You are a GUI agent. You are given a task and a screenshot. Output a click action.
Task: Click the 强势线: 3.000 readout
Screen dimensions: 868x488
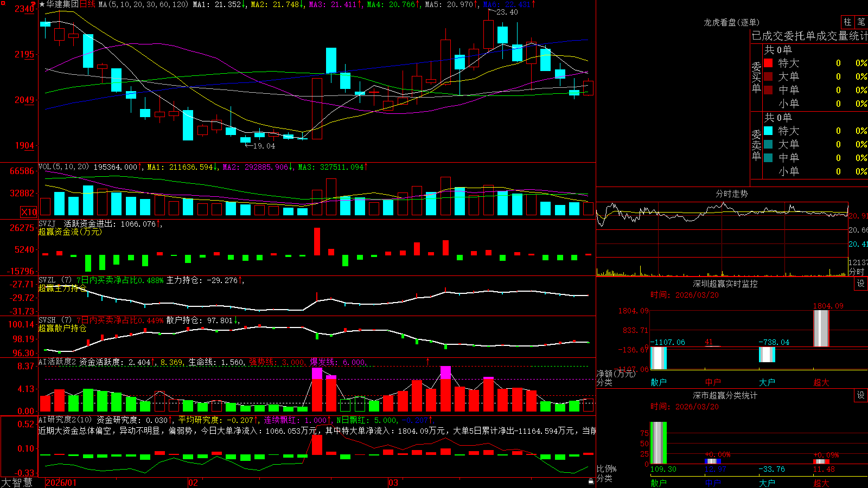[277, 362]
